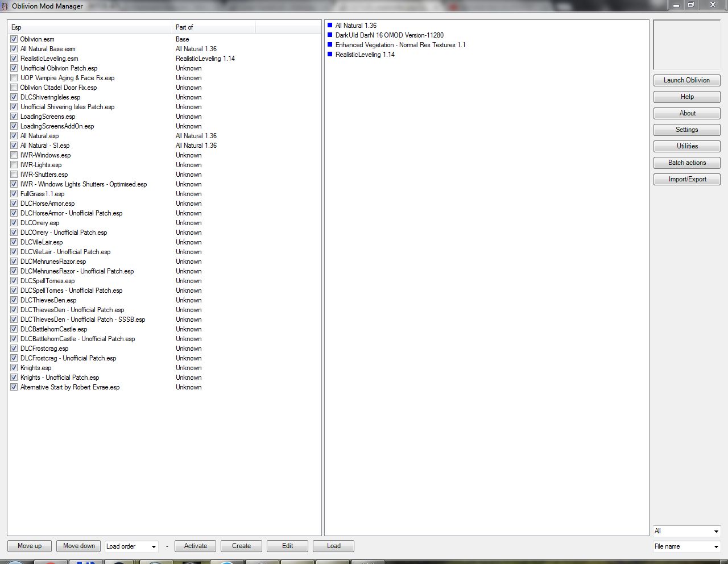
Task: Disable All Natural Base.esm checkbox
Action: click(14, 49)
